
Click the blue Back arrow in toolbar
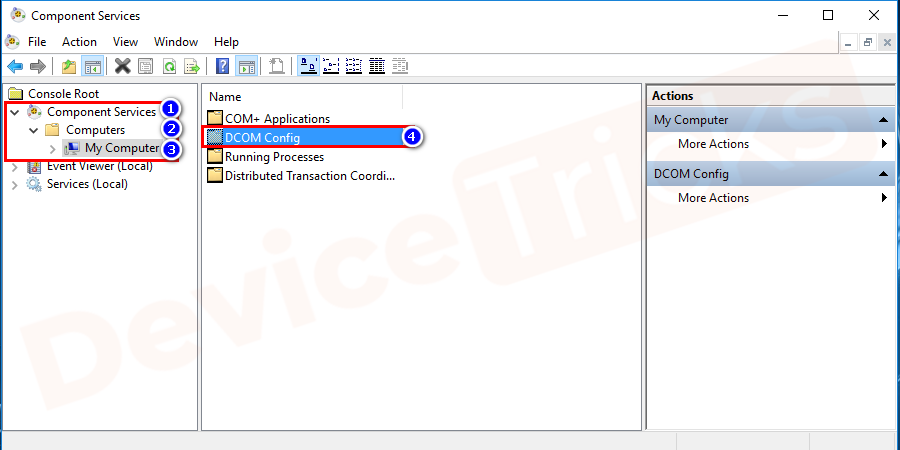(15, 67)
